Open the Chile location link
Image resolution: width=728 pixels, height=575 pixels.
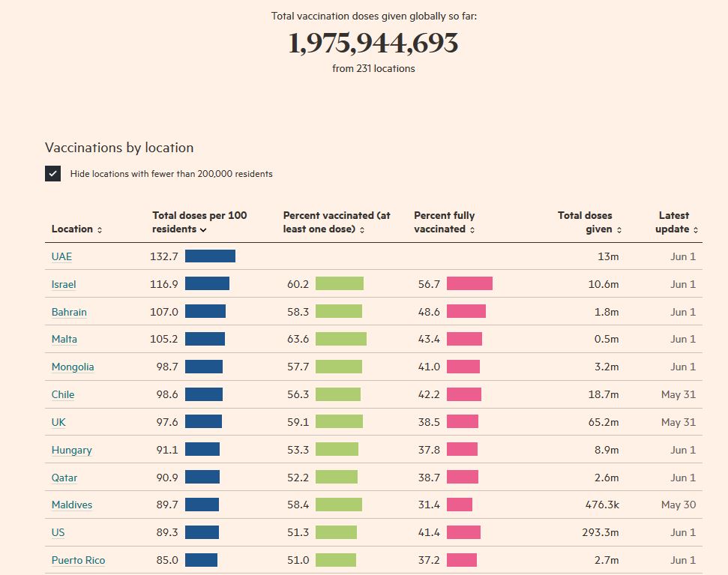pos(63,394)
